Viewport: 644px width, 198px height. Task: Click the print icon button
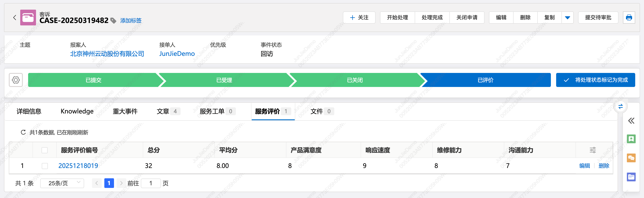click(629, 18)
